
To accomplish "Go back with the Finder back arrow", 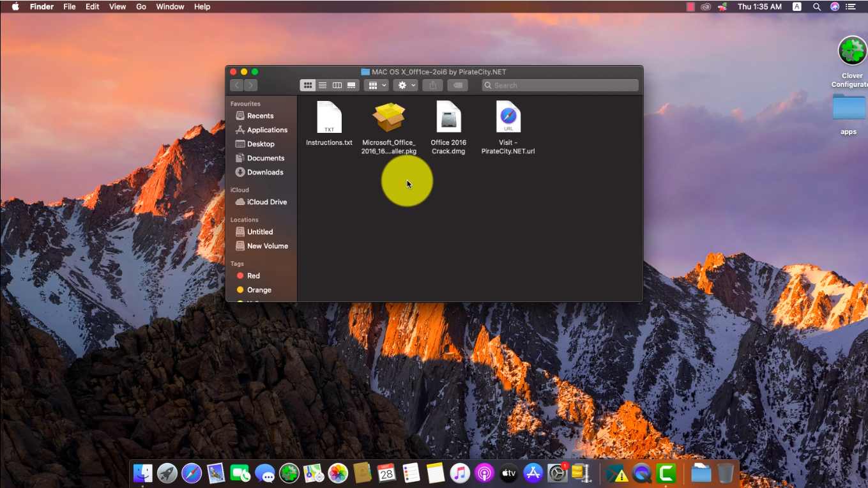I will pos(237,85).
